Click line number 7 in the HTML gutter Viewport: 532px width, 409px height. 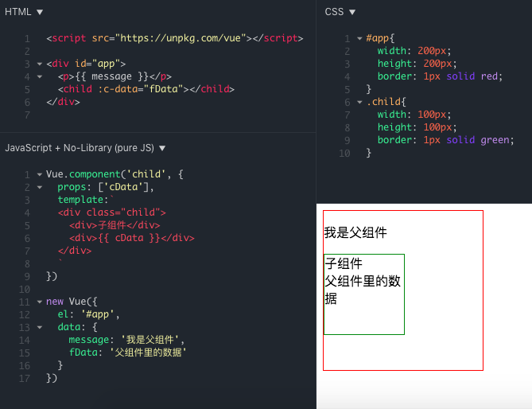tap(27, 115)
